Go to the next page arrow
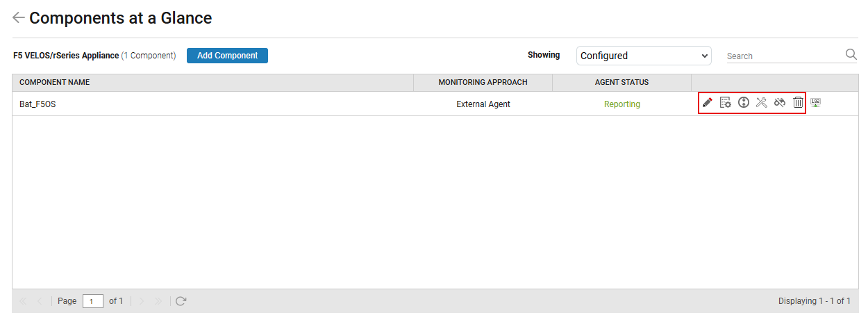 coord(142,301)
